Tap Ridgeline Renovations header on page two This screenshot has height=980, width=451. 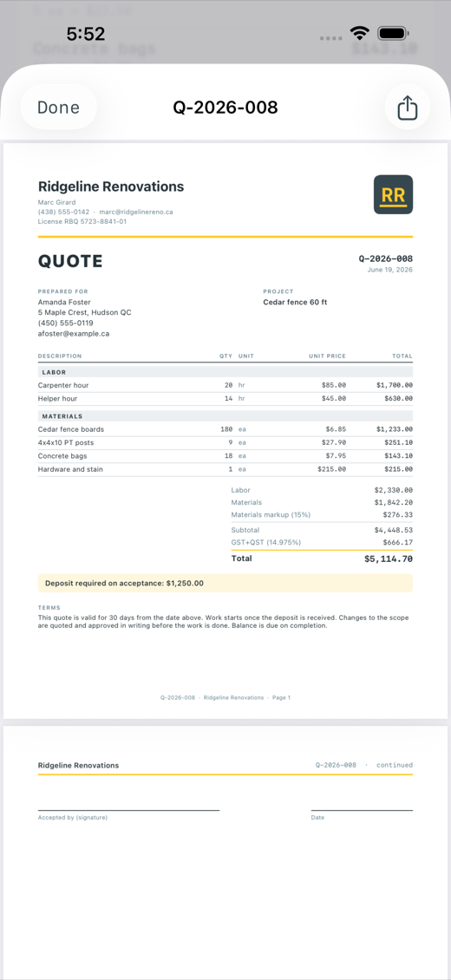[x=78, y=765]
